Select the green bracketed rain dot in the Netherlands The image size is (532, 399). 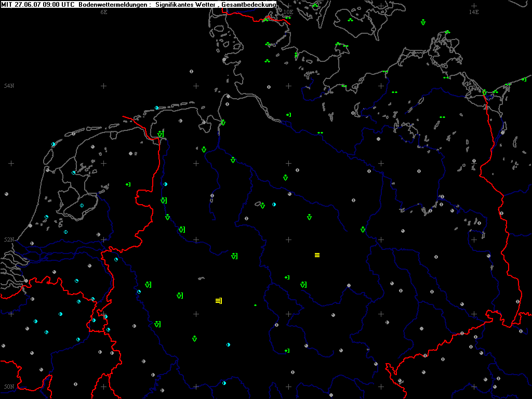point(128,184)
